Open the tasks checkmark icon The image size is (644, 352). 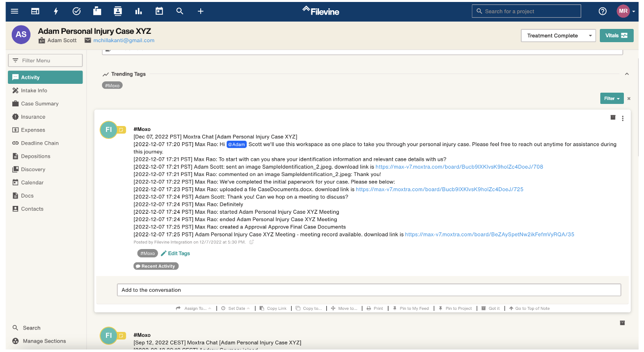[x=77, y=11]
